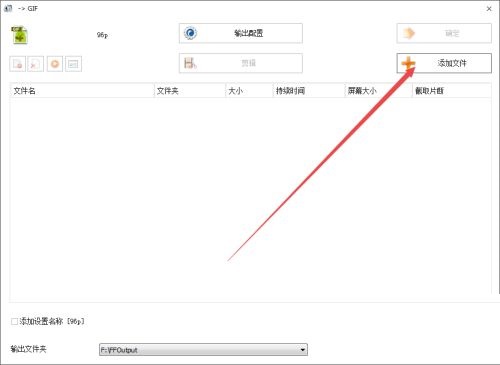This screenshot has height=365, width=500.
Task: Click the 输出文件夹 label text
Action: (28, 349)
